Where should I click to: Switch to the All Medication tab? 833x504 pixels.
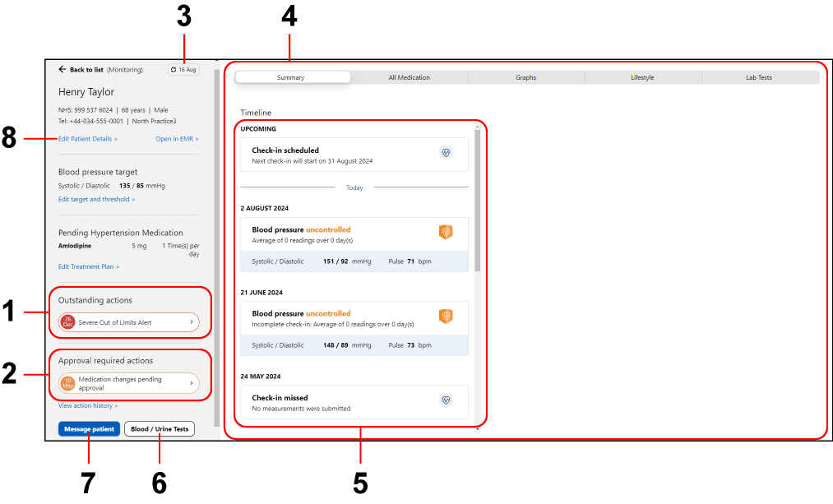coord(409,77)
